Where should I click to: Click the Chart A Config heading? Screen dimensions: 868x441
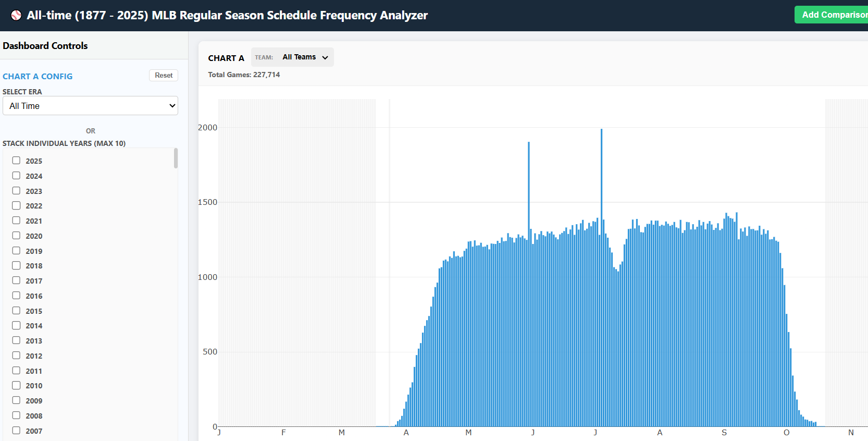point(38,76)
